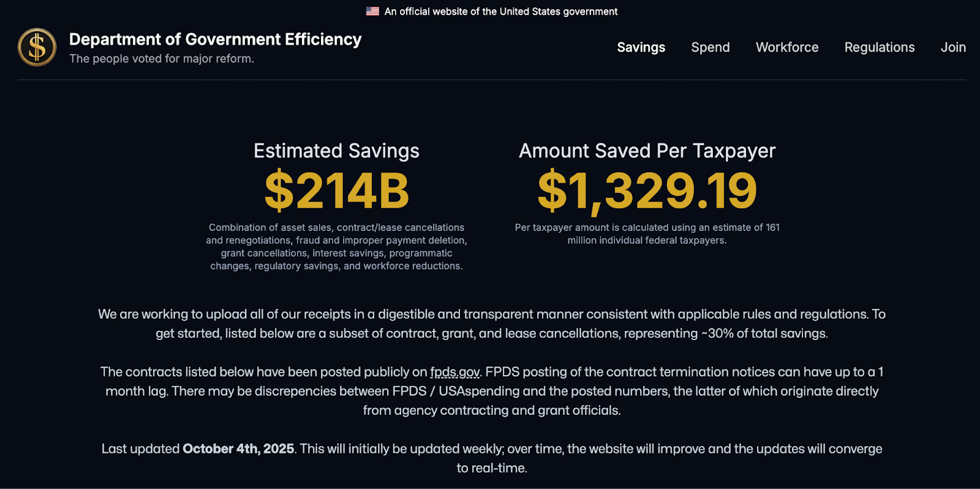980x489 pixels.
Task: Open the Regulations section
Action: [x=879, y=47]
